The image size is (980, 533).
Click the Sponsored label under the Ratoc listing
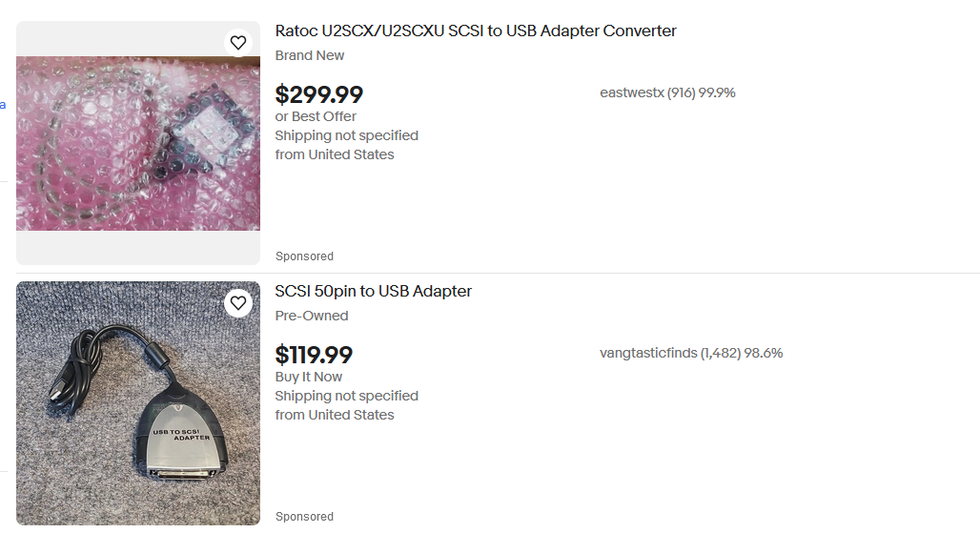pos(304,256)
